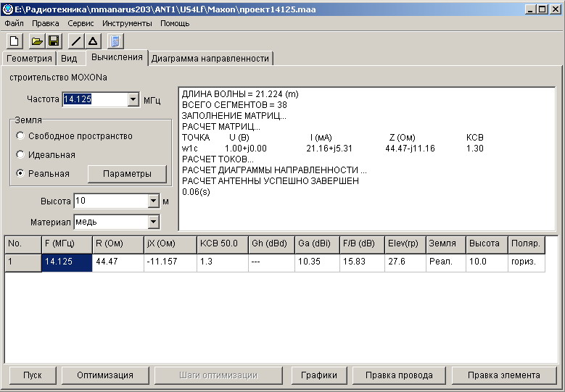
Task: Click the Save floppy disk icon
Action: pyautogui.click(x=53, y=41)
